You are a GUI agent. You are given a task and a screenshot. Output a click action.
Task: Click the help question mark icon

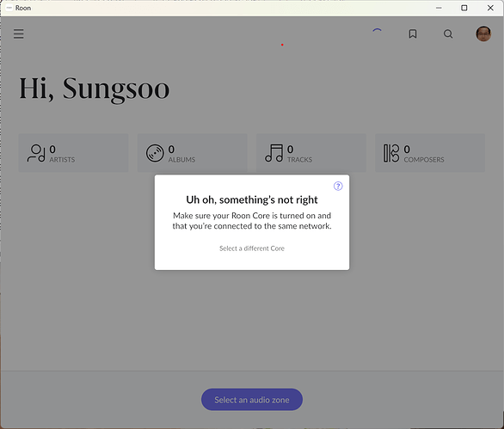pyautogui.click(x=338, y=186)
